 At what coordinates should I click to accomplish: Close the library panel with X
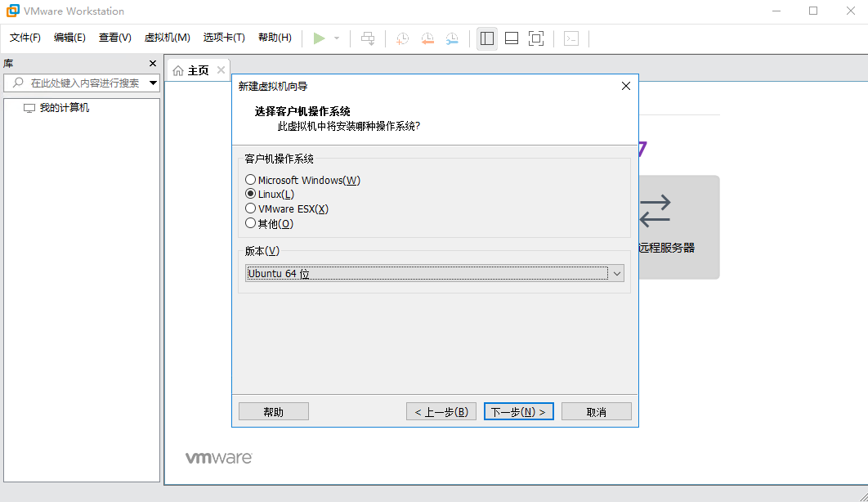[x=153, y=63]
